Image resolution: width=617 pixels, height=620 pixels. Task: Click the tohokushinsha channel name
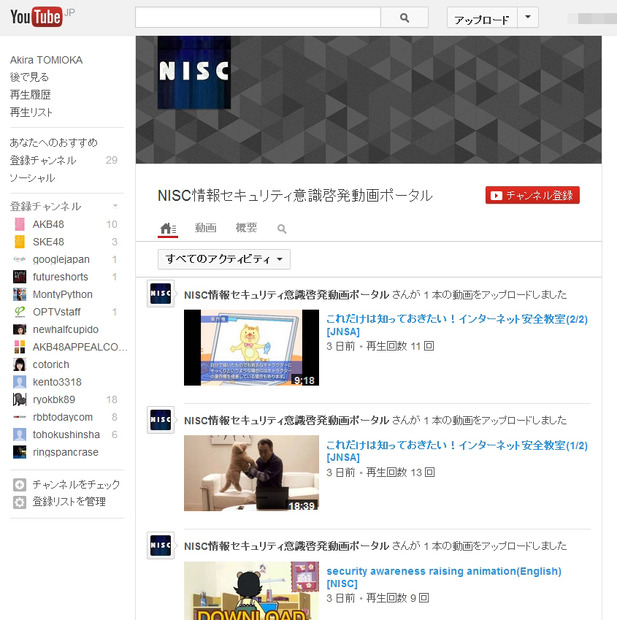click(x=66, y=435)
